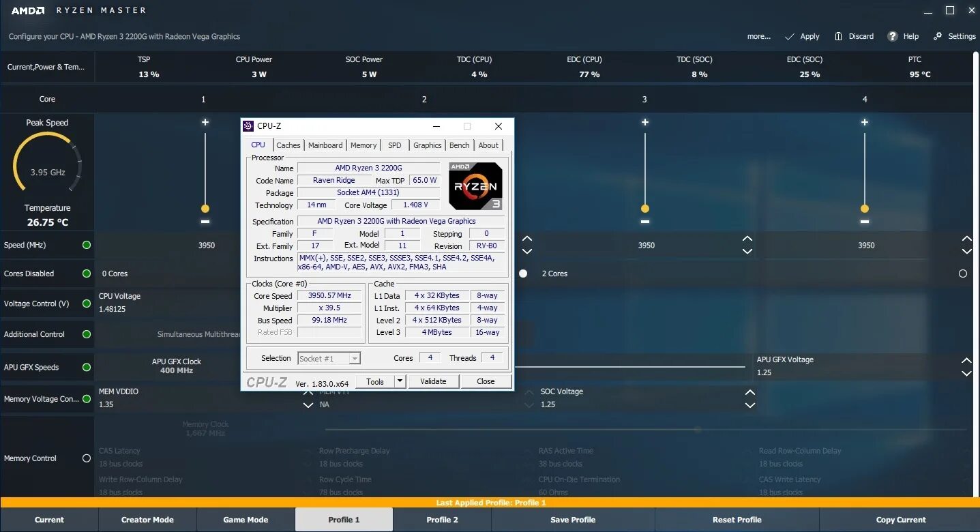Raise SOC Voltage with up chevron

pyautogui.click(x=750, y=393)
